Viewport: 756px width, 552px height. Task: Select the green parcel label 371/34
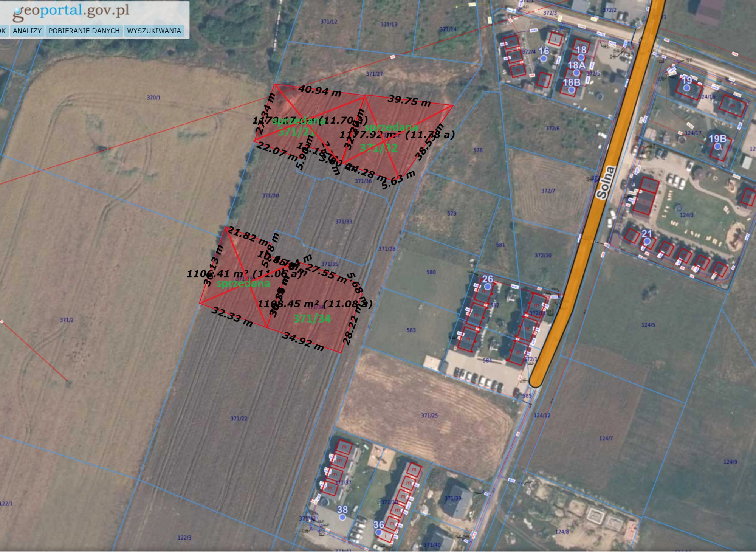[312, 319]
